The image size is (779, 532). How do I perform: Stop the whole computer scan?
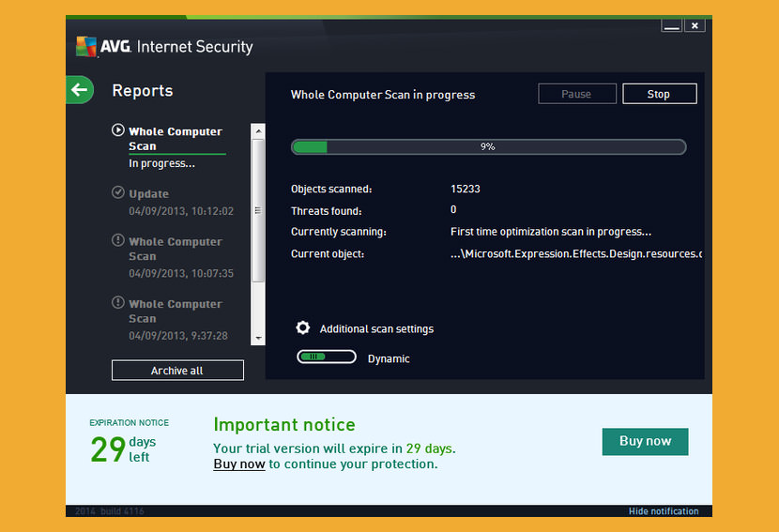click(659, 94)
